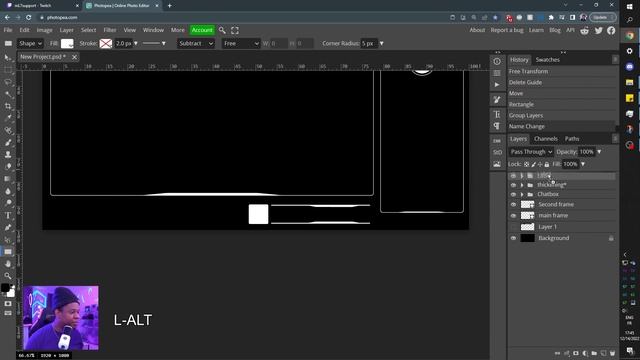Screen dimensions: 640x360
Task: Switch to the Paths tab
Action: (x=572, y=139)
